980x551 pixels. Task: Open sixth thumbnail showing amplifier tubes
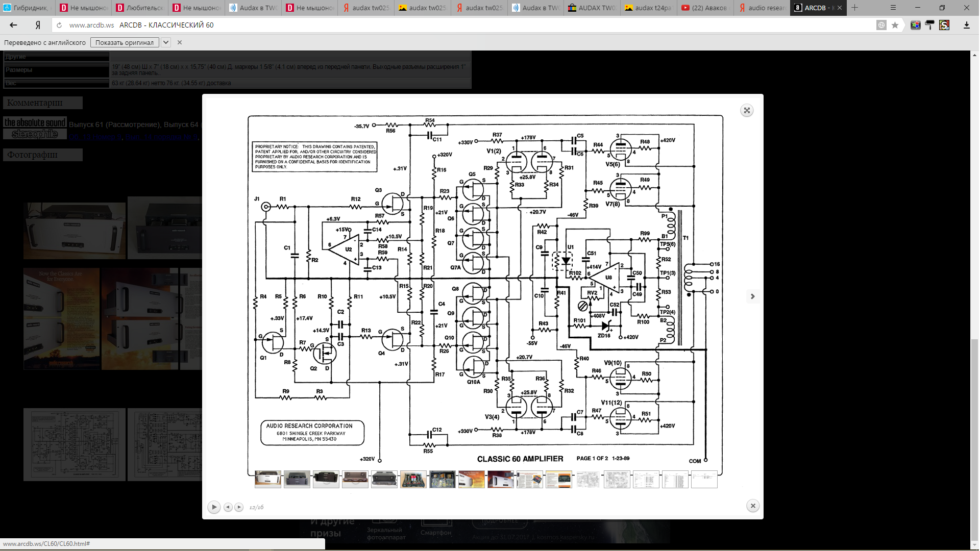[413, 480]
